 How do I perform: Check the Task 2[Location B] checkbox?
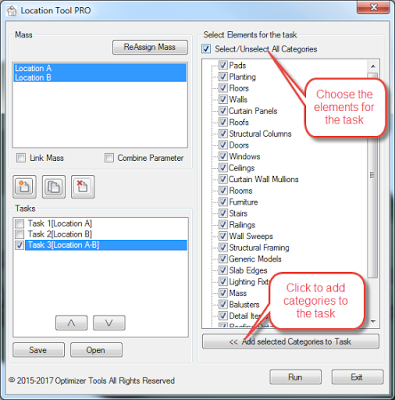(20, 234)
